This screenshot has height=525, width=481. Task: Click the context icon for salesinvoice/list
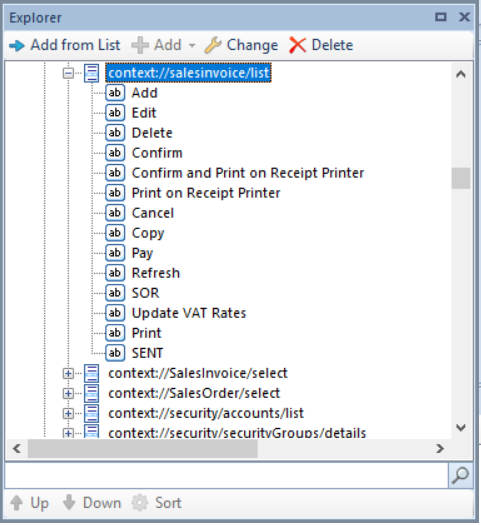91,73
